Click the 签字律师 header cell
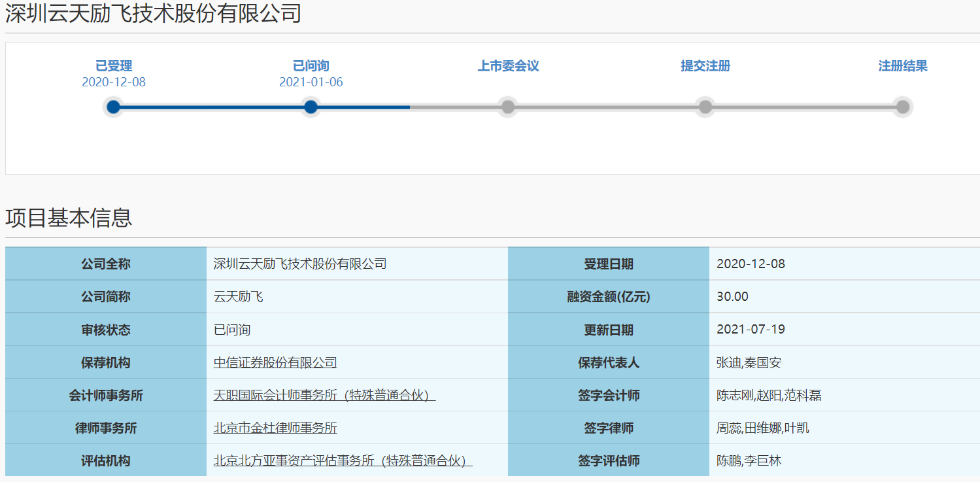The height and width of the screenshot is (482, 980). pyautogui.click(x=609, y=428)
